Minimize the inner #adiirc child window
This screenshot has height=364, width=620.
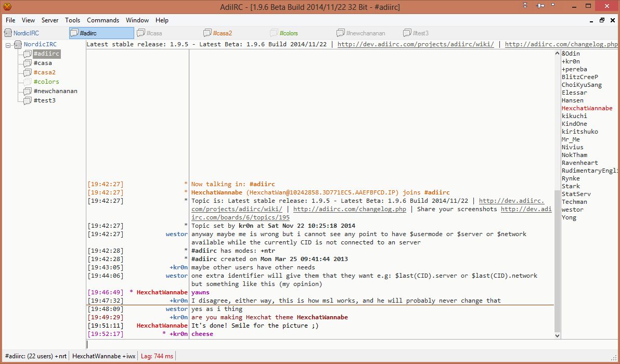click(592, 21)
